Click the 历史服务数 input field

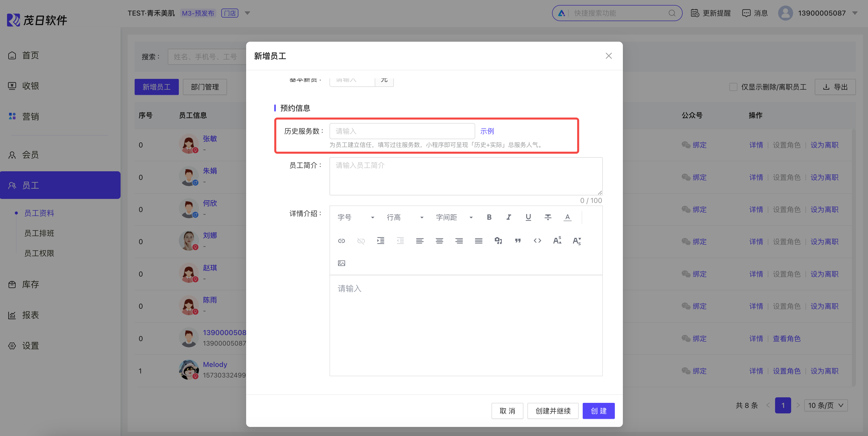(402, 131)
